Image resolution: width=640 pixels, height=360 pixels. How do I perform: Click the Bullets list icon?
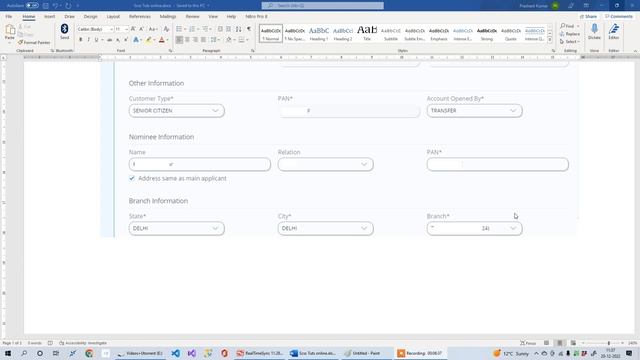179,29
